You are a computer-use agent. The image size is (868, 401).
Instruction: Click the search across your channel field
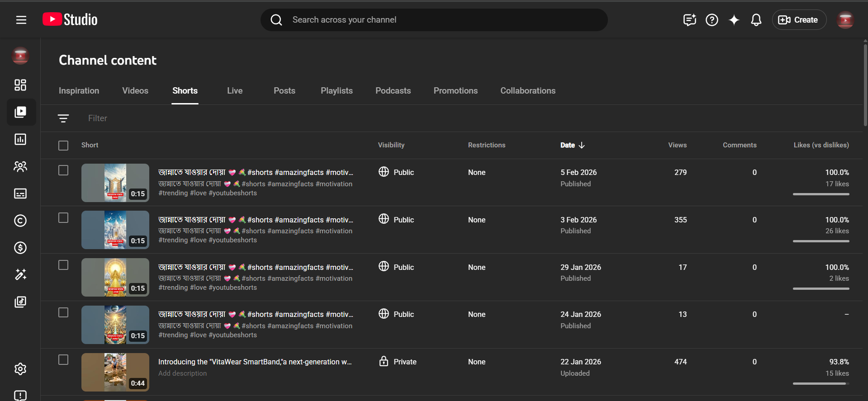pyautogui.click(x=434, y=20)
